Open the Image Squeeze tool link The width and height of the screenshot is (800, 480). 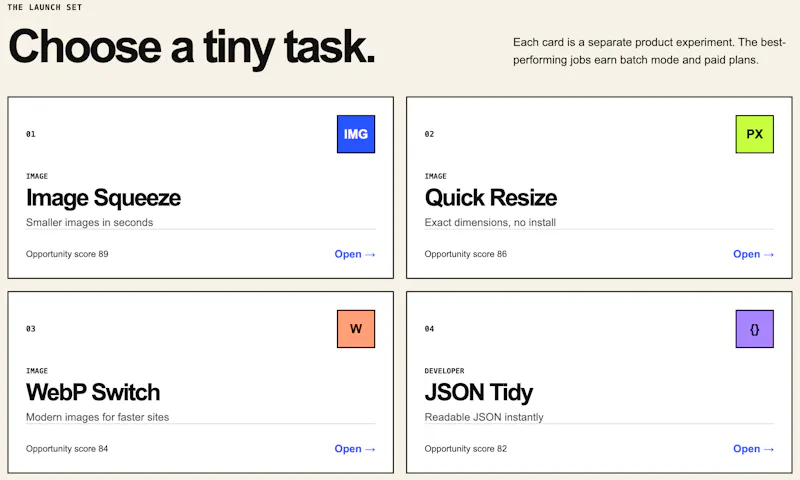[355, 254]
